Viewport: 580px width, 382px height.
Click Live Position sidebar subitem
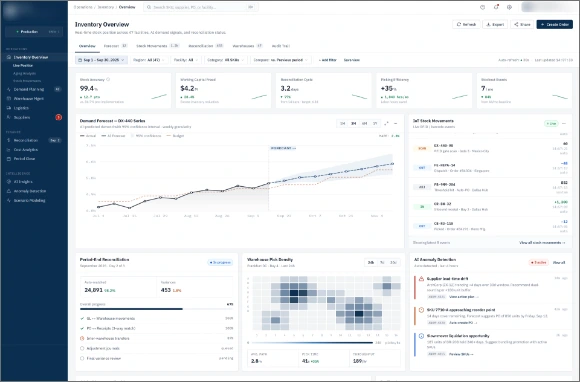click(x=23, y=65)
